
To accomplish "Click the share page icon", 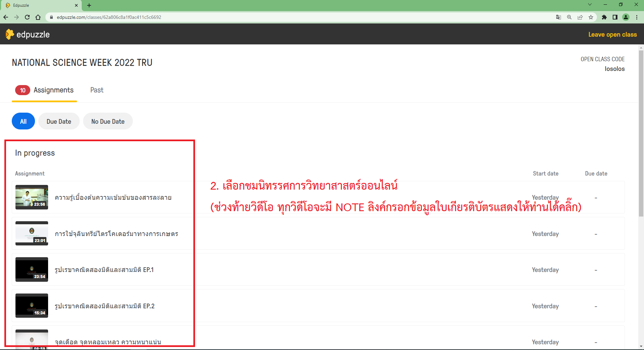I will [x=580, y=17].
